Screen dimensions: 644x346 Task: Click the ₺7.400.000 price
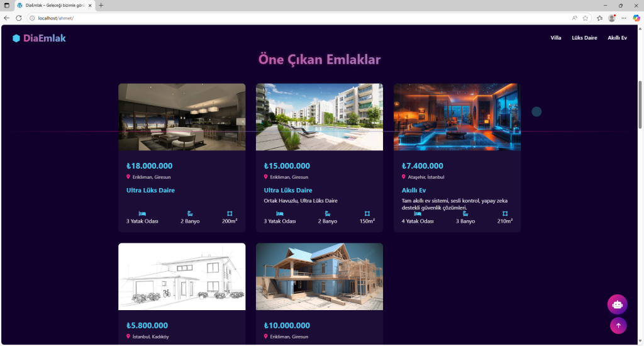(422, 166)
